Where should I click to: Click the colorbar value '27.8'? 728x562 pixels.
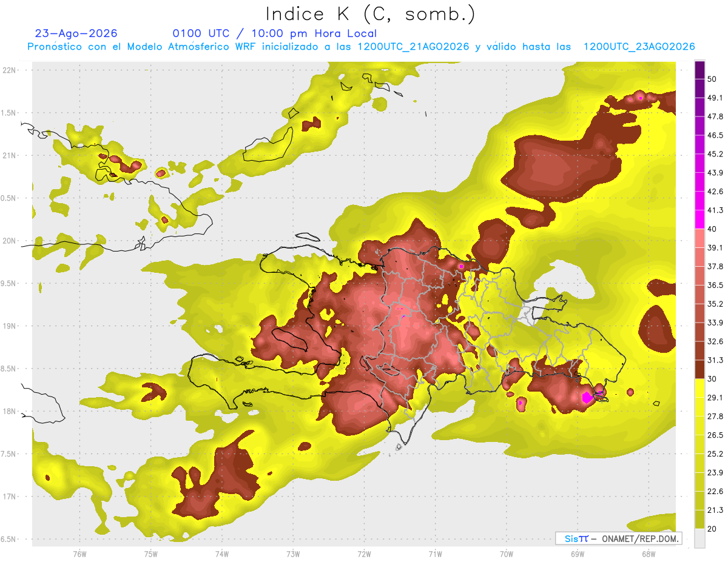(x=715, y=416)
